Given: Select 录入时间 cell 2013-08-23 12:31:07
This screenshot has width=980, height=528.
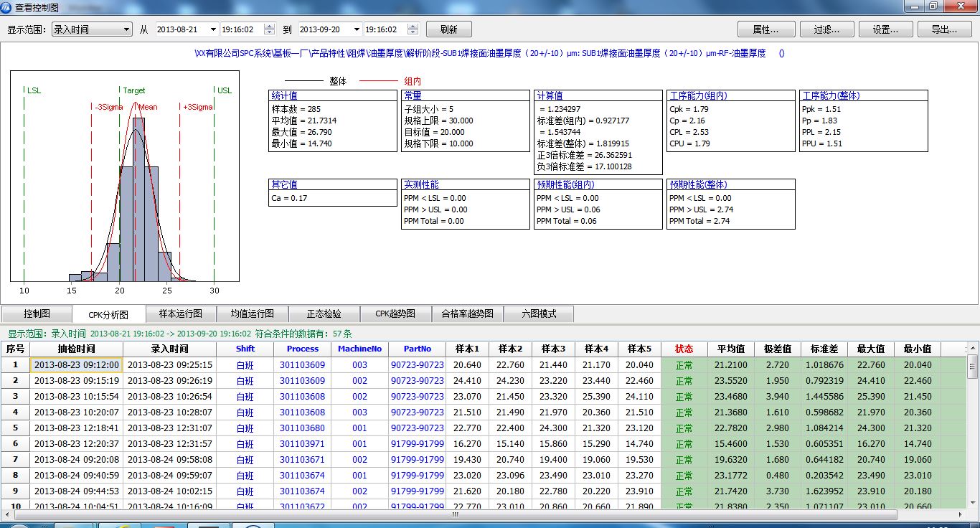Looking at the screenshot, I should pos(170,428).
